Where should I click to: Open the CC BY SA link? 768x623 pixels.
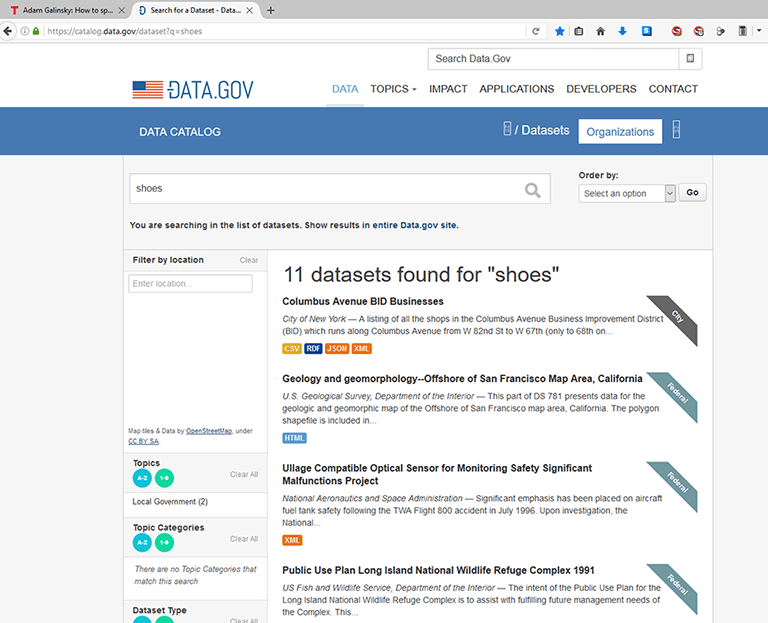(144, 441)
